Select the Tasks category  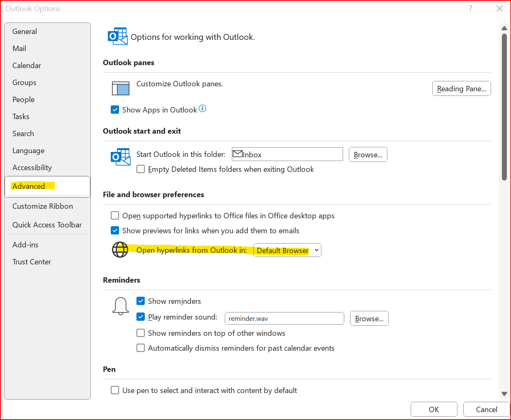click(47, 117)
